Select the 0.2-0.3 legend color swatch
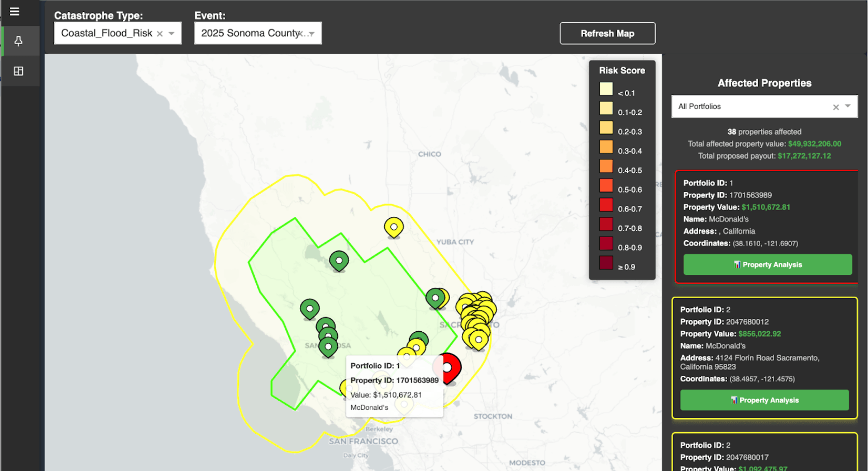 [606, 127]
